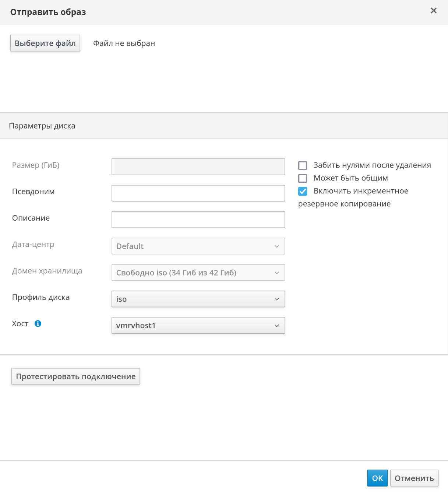Click the info icon next to Хост

click(38, 324)
